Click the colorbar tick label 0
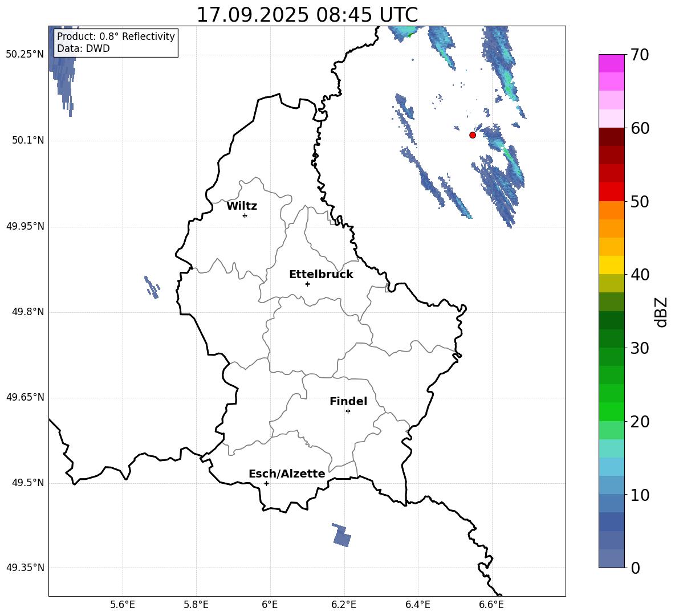The image size is (675, 616). click(x=635, y=568)
